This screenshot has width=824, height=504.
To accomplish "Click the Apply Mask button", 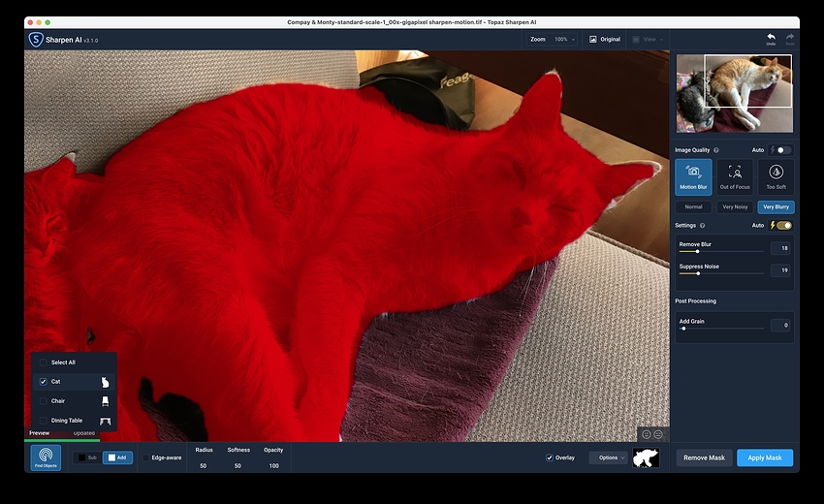I will coord(765,457).
